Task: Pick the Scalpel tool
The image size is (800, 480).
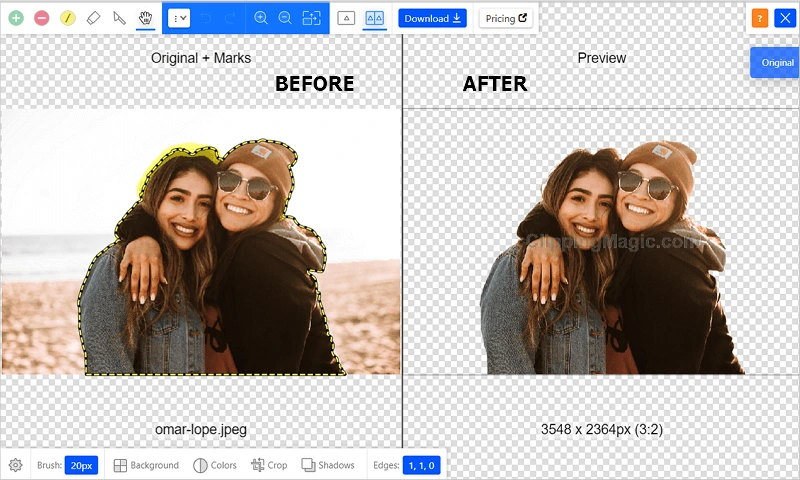Action: 119,18
